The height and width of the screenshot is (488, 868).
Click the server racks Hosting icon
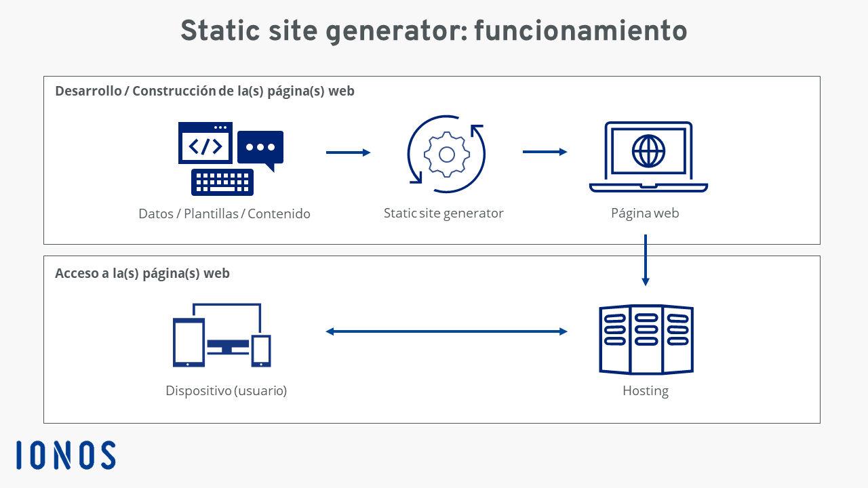tap(646, 340)
